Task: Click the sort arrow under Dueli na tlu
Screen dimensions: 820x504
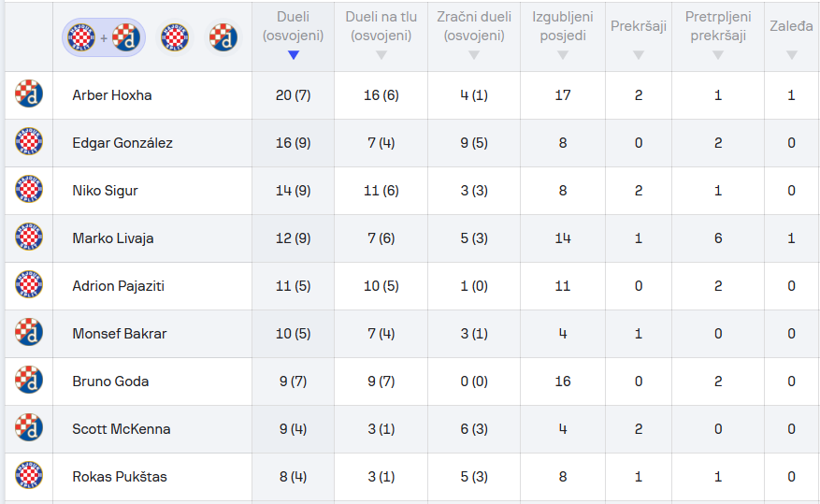Action: click(x=381, y=55)
